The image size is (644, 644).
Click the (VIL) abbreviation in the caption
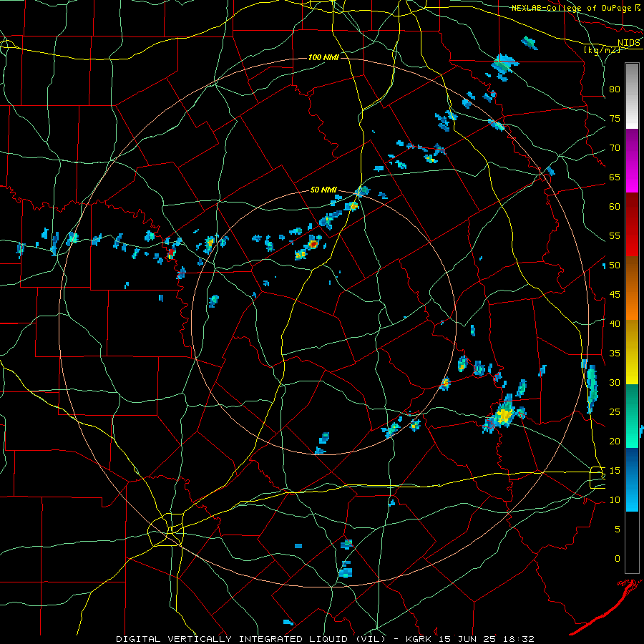[371, 639]
